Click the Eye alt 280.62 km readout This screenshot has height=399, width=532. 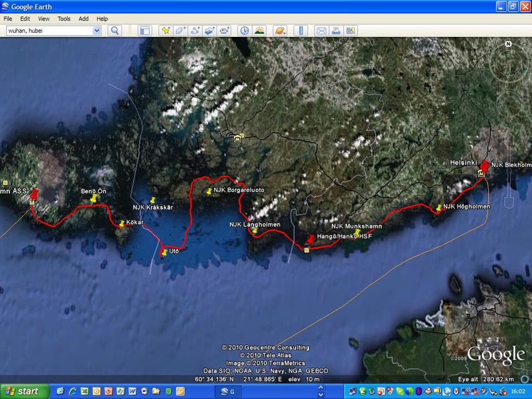point(486,379)
